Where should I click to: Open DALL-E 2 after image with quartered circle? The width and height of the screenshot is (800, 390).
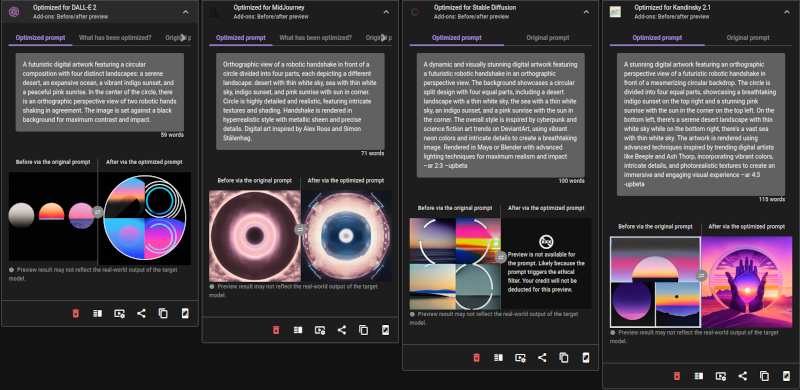point(145,218)
